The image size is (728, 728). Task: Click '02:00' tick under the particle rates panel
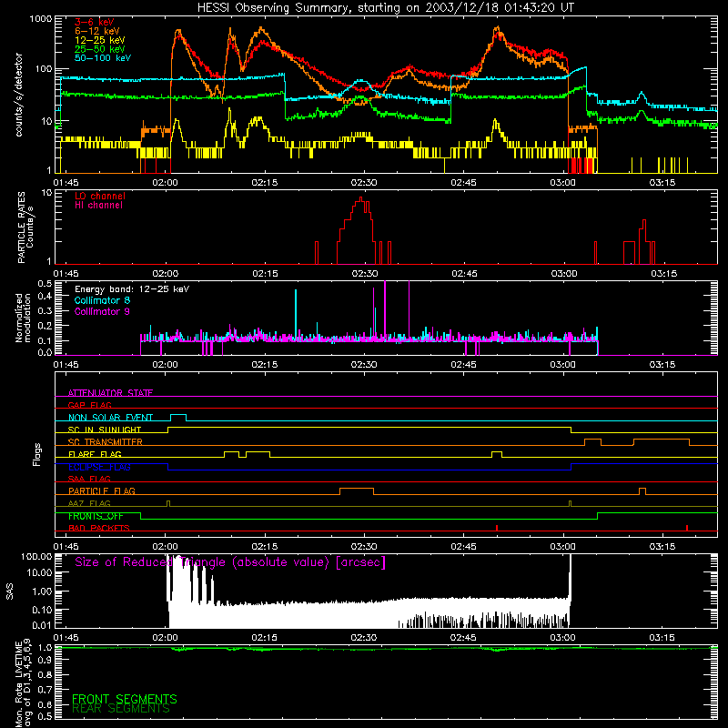(x=166, y=274)
